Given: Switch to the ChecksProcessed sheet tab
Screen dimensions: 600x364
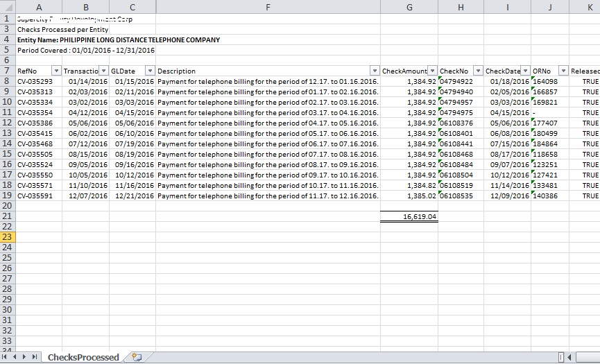Looking at the screenshot, I should 83,358.
